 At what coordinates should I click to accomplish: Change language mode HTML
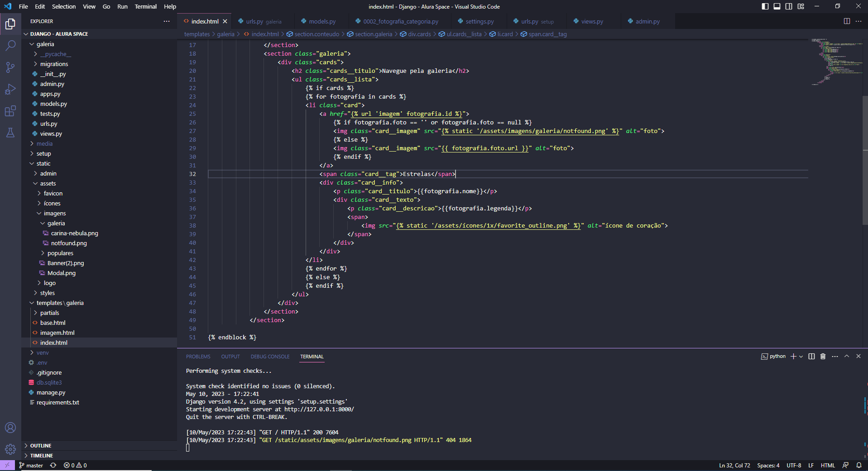pyautogui.click(x=828, y=465)
